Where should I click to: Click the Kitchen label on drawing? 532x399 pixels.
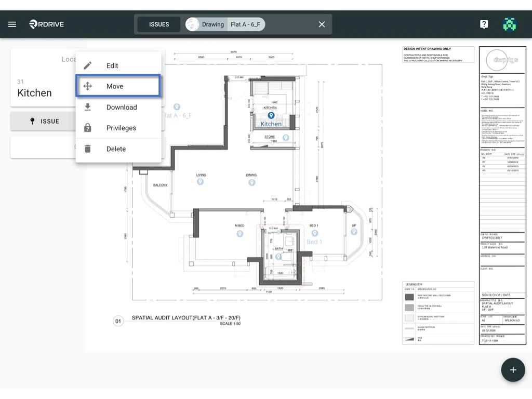tap(271, 124)
